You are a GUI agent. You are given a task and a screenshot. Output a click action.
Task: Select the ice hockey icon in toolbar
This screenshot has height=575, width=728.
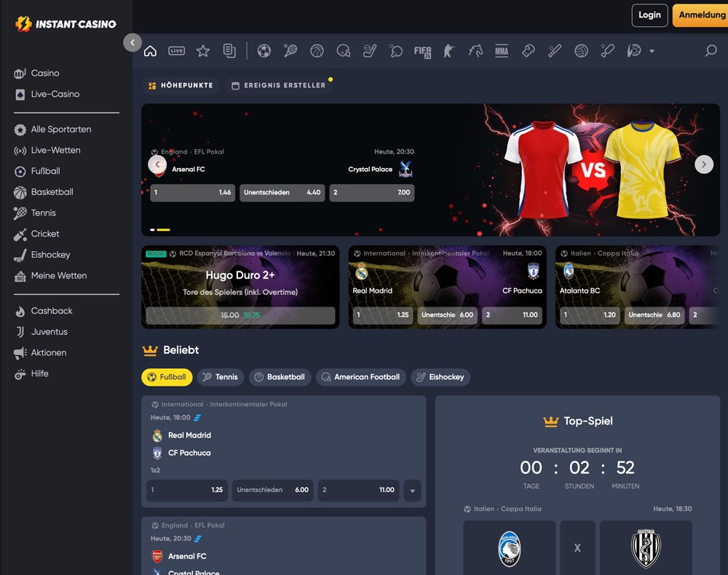click(370, 50)
